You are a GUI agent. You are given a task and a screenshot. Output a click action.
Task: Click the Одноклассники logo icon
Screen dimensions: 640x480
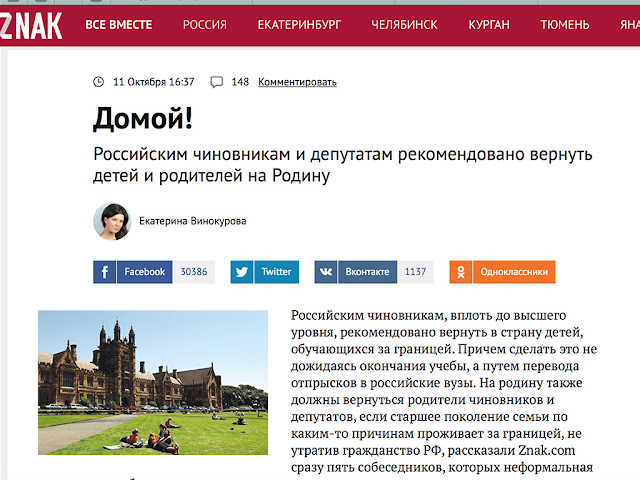[x=461, y=272]
